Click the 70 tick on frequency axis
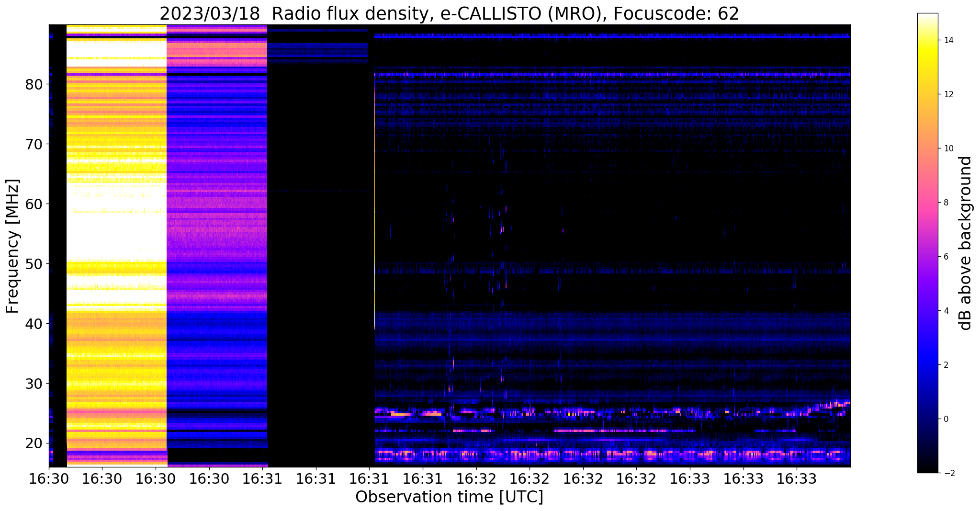The image size is (980, 511). tap(34, 144)
